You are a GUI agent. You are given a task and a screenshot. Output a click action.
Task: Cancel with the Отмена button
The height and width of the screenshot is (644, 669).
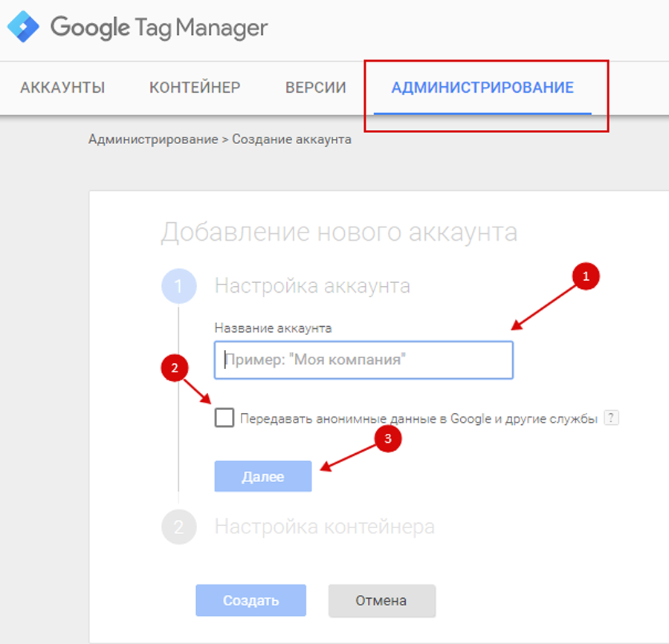[x=381, y=600]
